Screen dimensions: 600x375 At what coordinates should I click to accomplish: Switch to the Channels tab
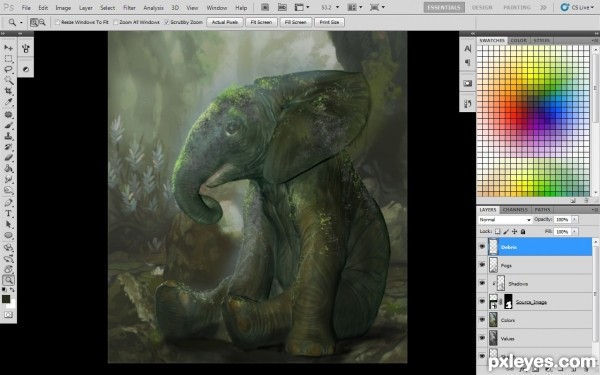click(x=515, y=210)
